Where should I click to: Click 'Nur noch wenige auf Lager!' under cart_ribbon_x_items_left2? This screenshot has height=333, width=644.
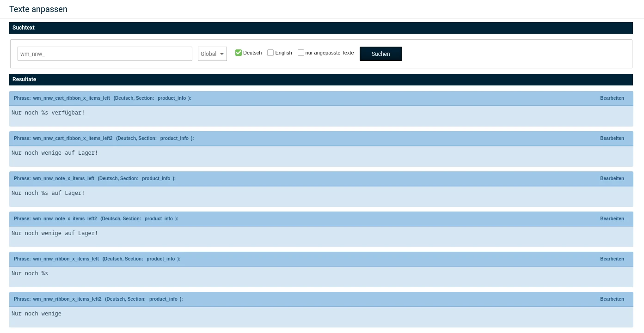[x=55, y=153]
